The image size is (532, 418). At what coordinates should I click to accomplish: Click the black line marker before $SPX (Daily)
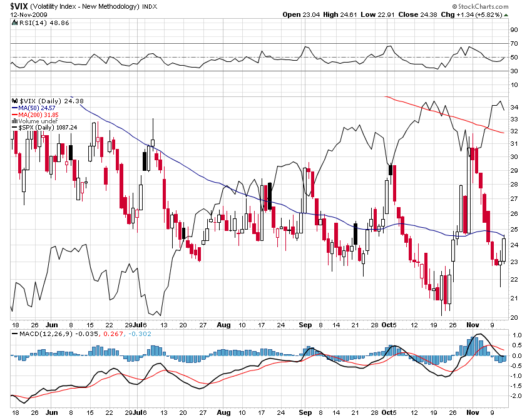point(14,128)
